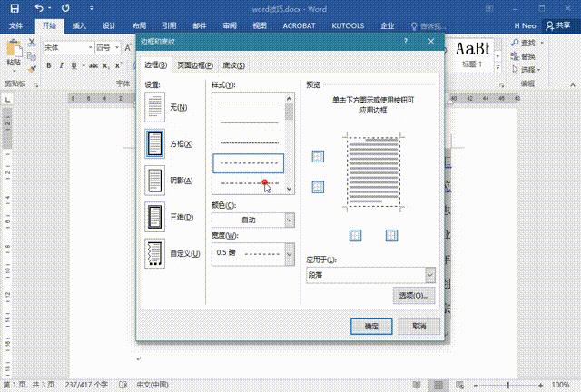
Task: Click the ruler tab selector L icon
Action: [8, 99]
